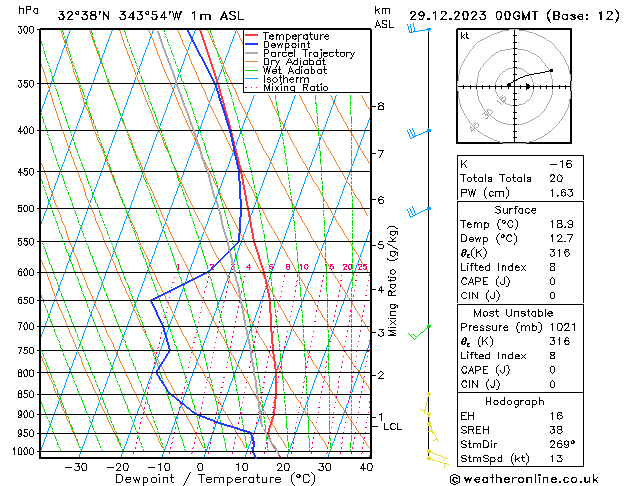Screen dimensions: 629x486
Task: Click the '1000' pressure level label
Action: (x=26, y=452)
